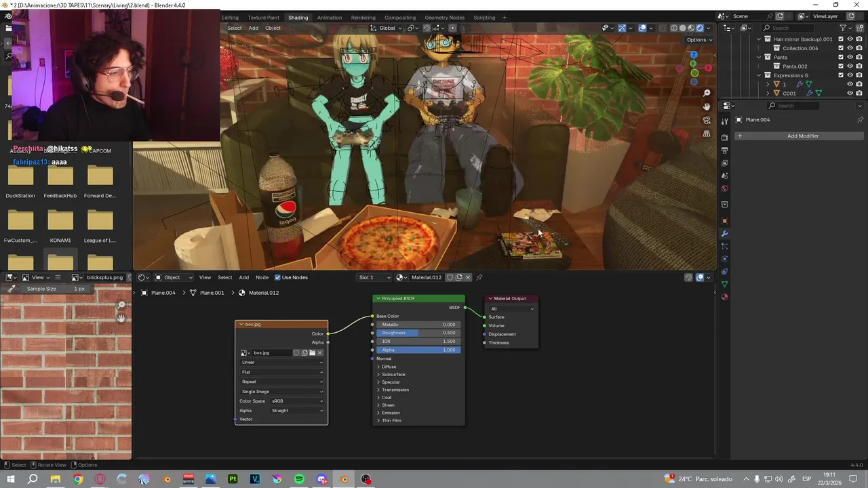Open the Material properties tab icon
The width and height of the screenshot is (868, 488).
click(x=724, y=297)
